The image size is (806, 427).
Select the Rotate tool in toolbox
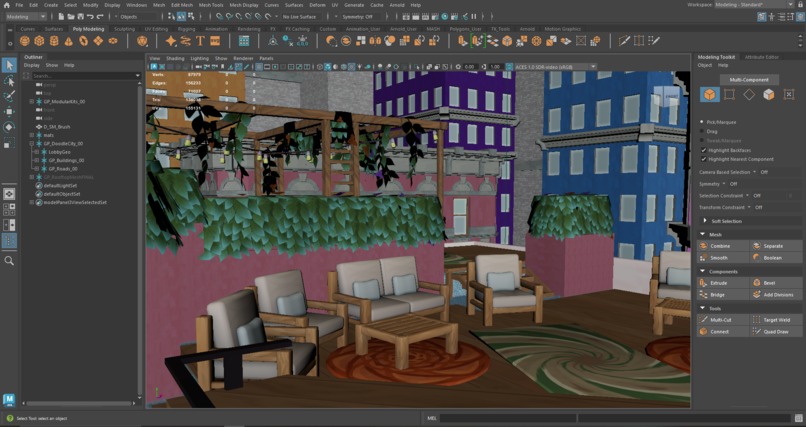tap(9, 127)
